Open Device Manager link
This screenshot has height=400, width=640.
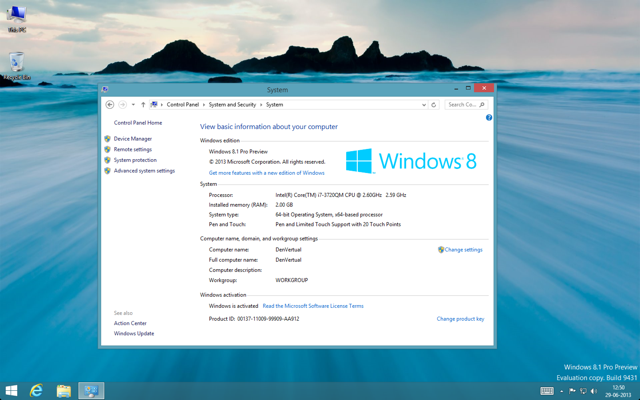coord(133,139)
